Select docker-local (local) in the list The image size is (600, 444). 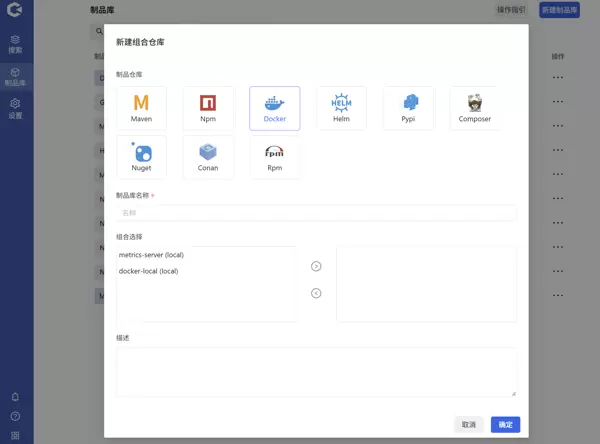(148, 271)
